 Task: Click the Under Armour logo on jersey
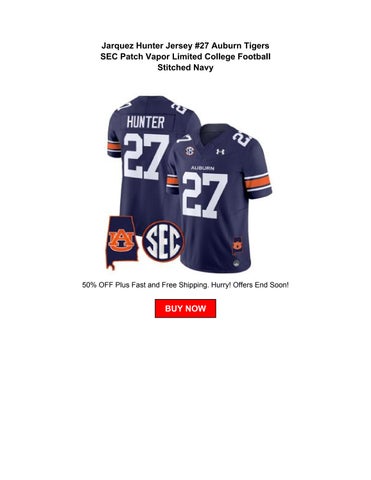point(220,152)
